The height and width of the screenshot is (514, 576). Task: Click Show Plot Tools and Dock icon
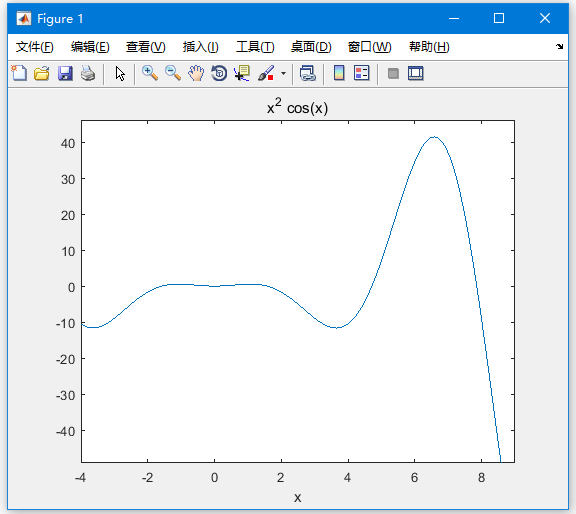pyautogui.click(x=416, y=73)
